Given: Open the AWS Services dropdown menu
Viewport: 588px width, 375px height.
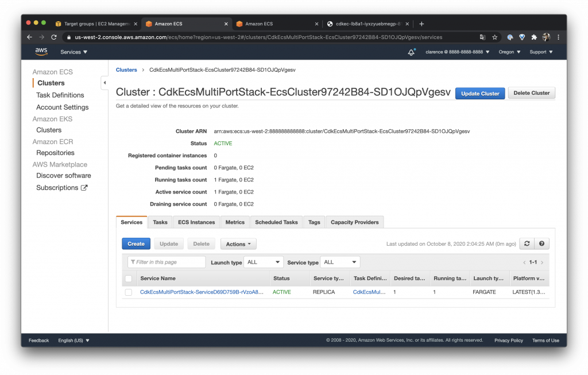Looking at the screenshot, I should pos(74,52).
